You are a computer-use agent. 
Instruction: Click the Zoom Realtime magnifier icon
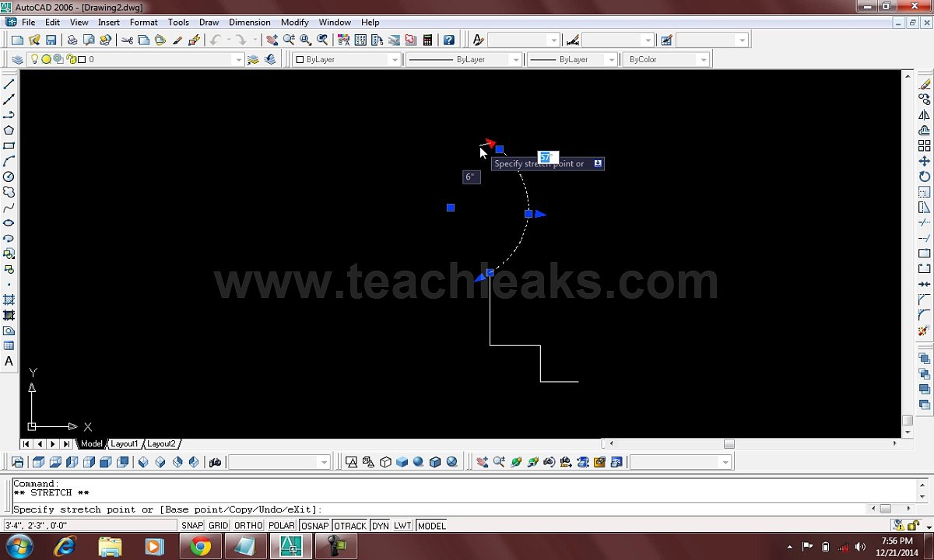point(289,40)
